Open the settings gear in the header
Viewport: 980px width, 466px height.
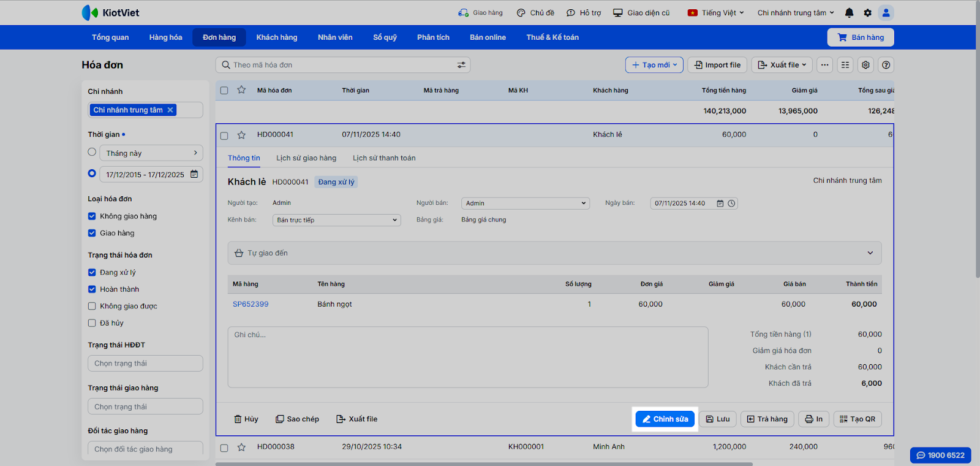867,13
